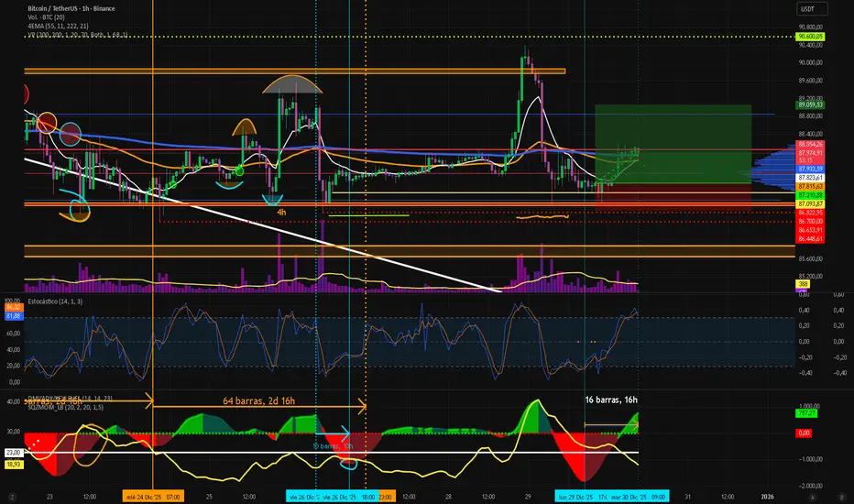Image resolution: width=854 pixels, height=504 pixels.
Task: Select the "64 barras, 2d 16h" measurement label
Action: tap(257, 400)
